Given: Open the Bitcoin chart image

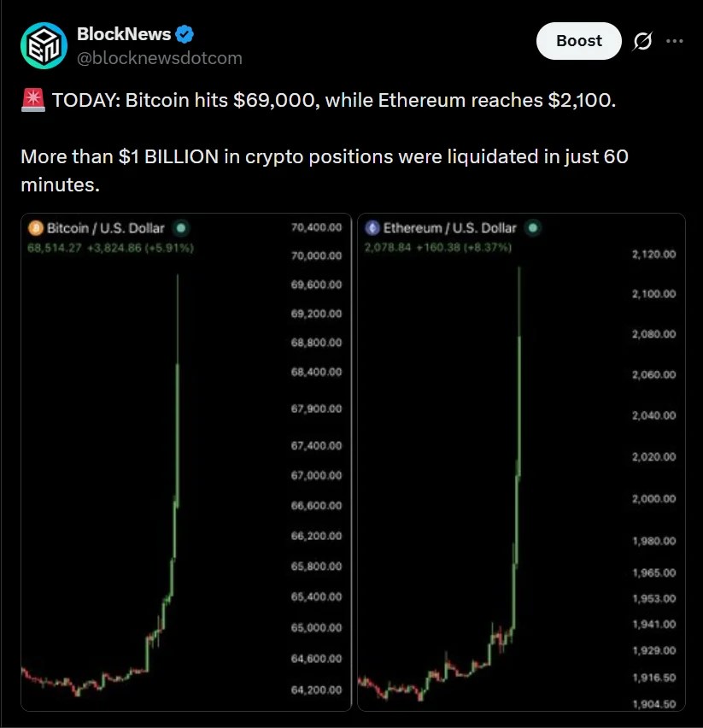Looking at the screenshot, I should point(186,462).
